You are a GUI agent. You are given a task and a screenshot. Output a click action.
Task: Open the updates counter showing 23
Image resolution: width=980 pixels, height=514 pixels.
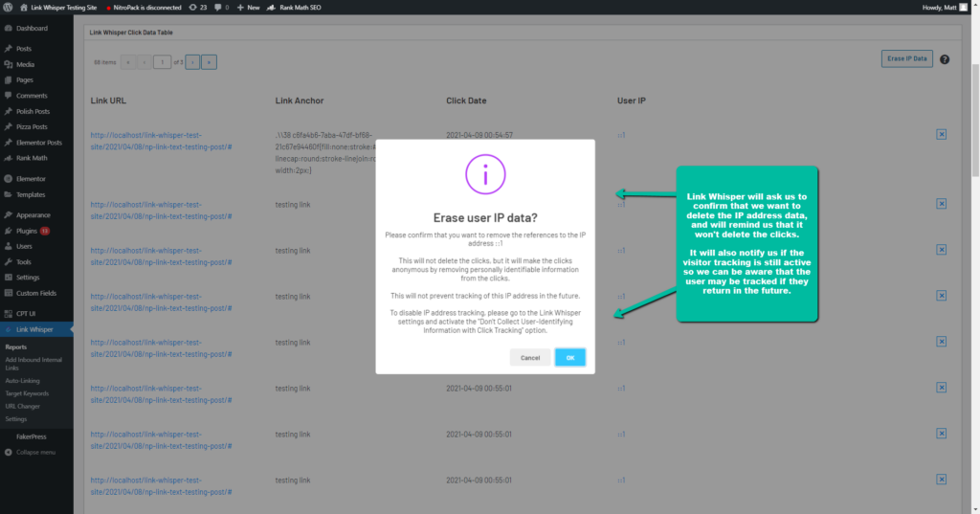point(198,8)
